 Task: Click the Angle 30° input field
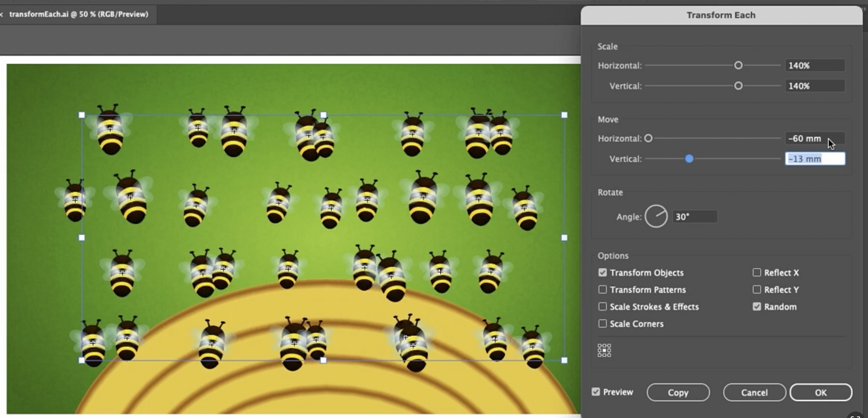694,217
